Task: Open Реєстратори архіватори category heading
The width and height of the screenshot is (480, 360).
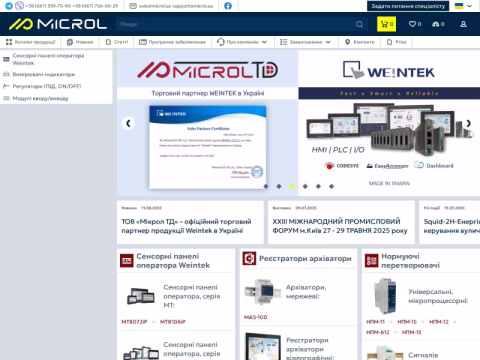Action: point(305,258)
